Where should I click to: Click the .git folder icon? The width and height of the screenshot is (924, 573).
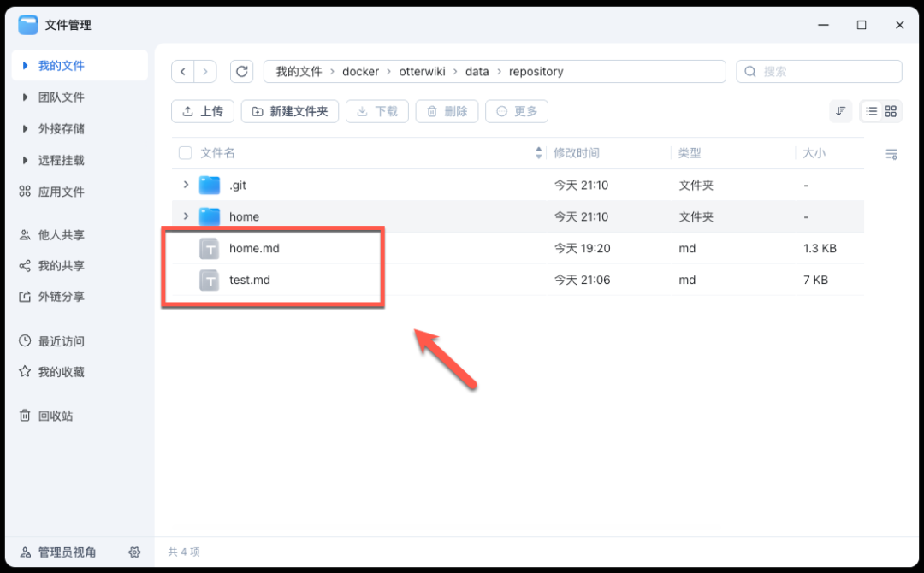210,186
